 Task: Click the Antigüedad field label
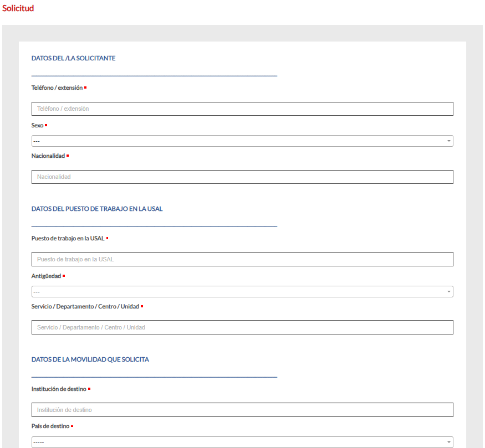(46, 276)
